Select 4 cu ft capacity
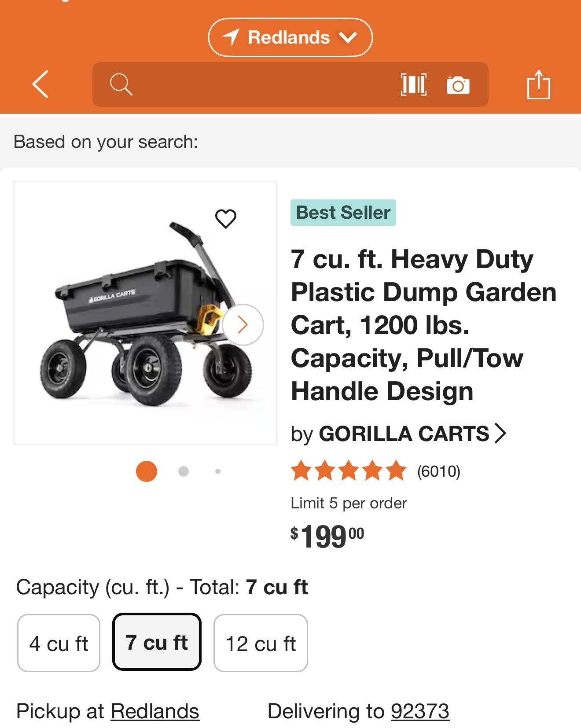The height and width of the screenshot is (728, 581). pyautogui.click(x=59, y=643)
